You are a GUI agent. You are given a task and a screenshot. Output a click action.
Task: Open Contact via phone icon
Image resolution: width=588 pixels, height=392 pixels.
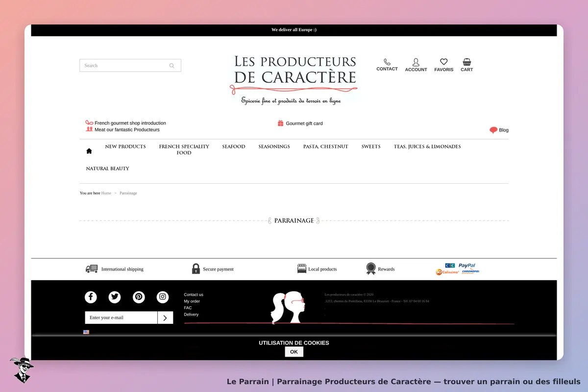click(x=387, y=62)
